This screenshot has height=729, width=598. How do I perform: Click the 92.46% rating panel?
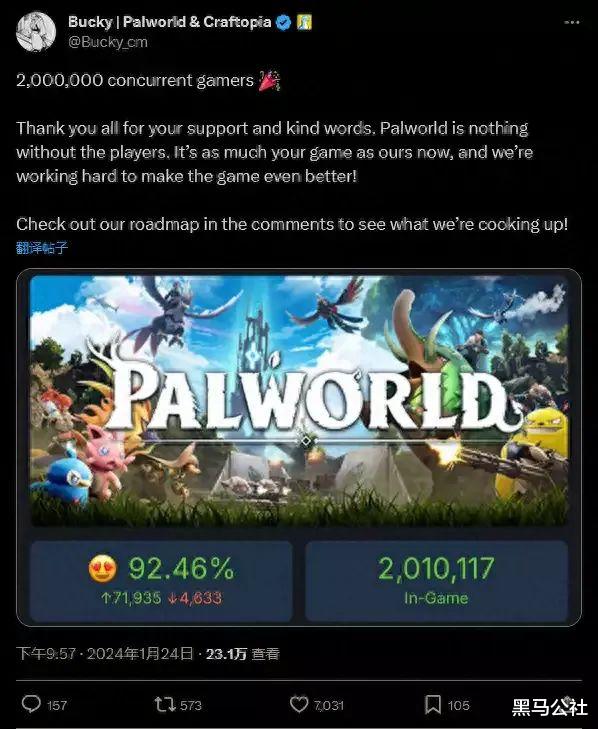[161, 581]
